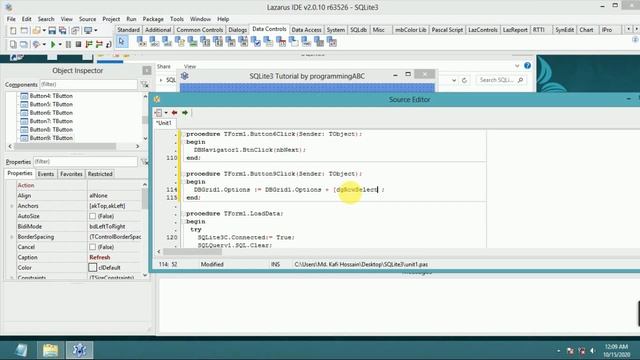Click the Source Editor horizontal scrollbar
This screenshot has height=360, width=640.
click(193, 252)
